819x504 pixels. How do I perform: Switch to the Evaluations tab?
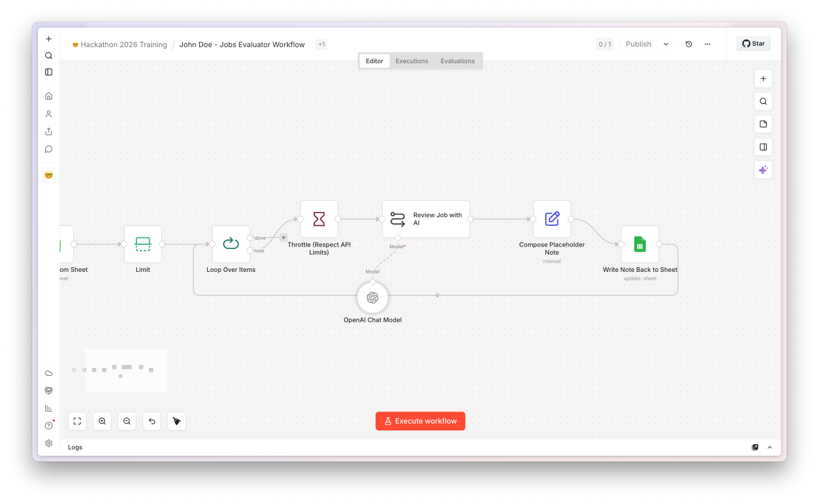click(x=458, y=61)
